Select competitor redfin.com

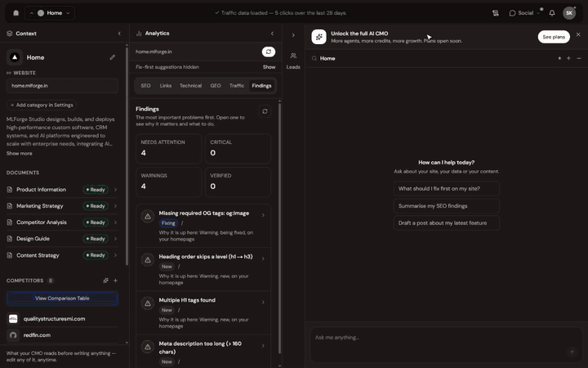click(62, 335)
